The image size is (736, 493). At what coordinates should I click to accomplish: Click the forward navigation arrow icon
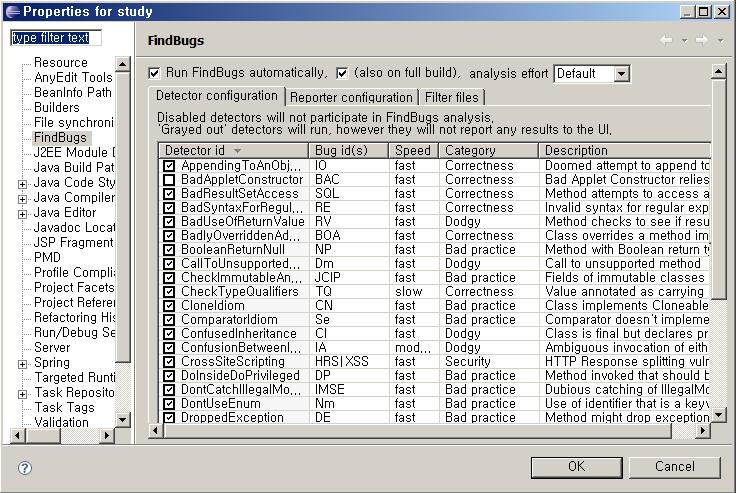(x=701, y=40)
